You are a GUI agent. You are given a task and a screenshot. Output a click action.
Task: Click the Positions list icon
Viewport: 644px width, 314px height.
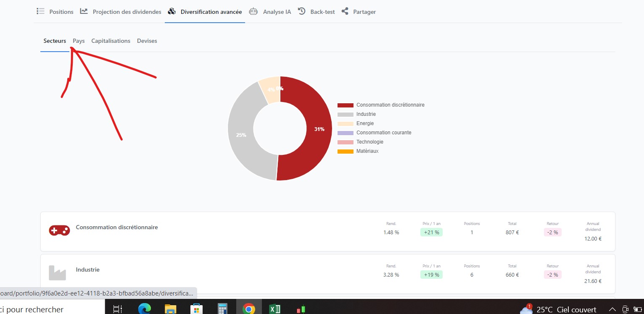40,11
